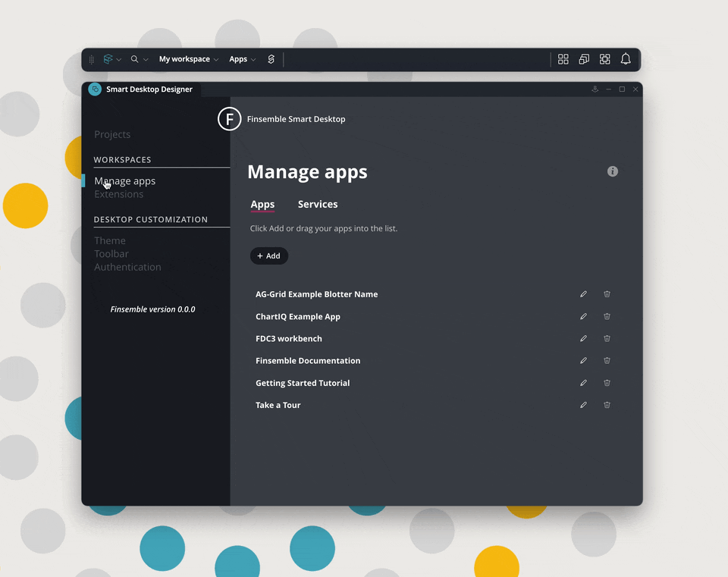Delete the FDC3 workbench app
The image size is (728, 577).
click(x=607, y=338)
